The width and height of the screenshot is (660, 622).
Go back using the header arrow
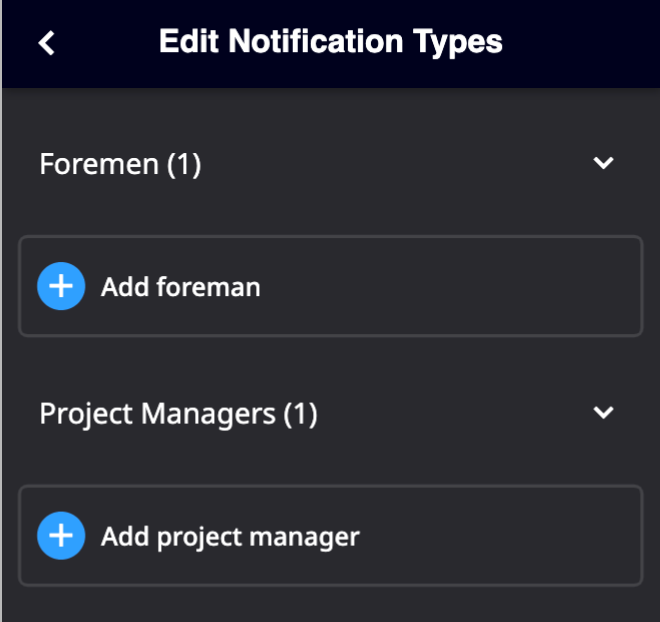tap(46, 43)
